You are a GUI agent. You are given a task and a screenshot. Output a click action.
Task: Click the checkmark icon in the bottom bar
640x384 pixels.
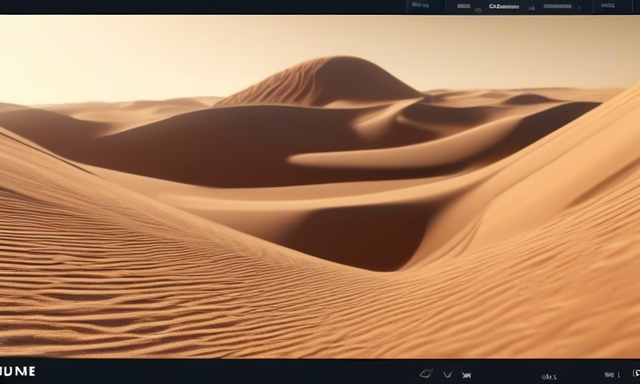tap(448, 374)
